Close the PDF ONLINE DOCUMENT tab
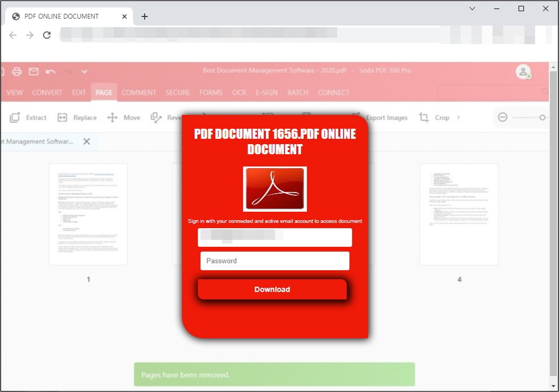 click(125, 16)
